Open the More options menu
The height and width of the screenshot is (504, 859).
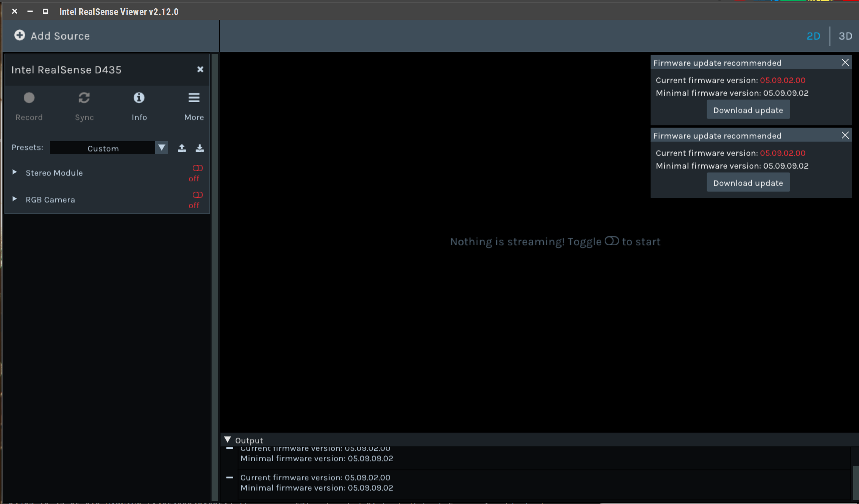tap(194, 98)
